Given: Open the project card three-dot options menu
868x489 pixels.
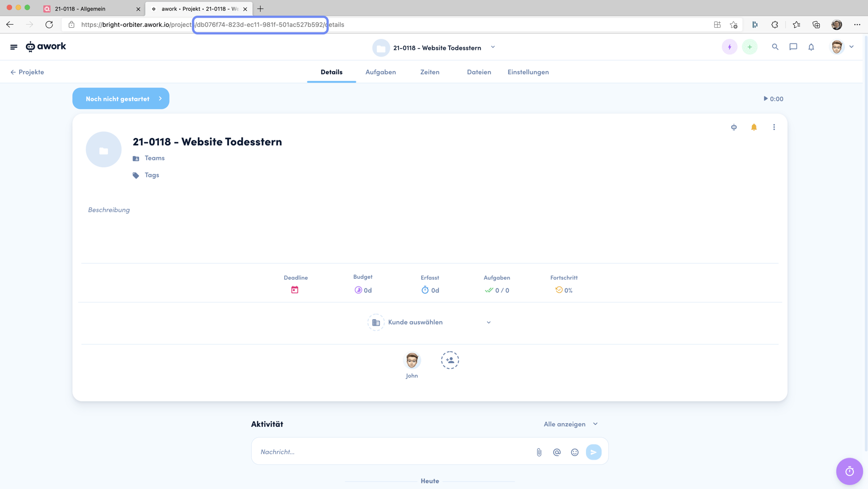Looking at the screenshot, I should click(774, 127).
